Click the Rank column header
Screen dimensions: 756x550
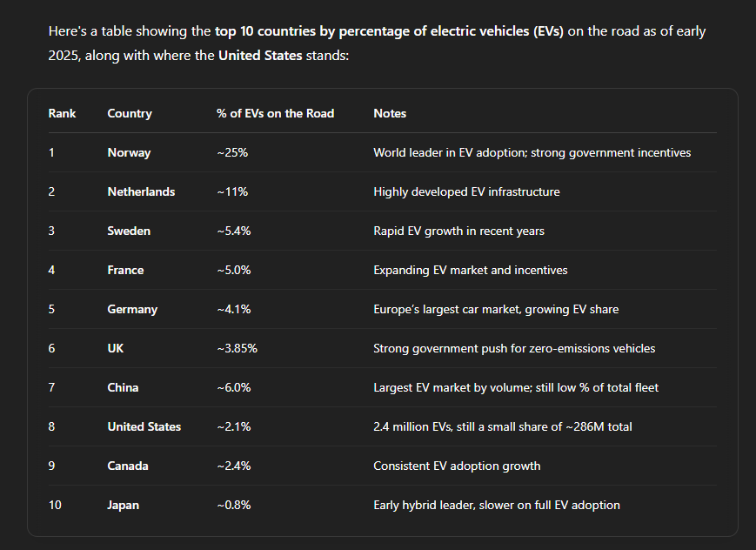click(62, 113)
